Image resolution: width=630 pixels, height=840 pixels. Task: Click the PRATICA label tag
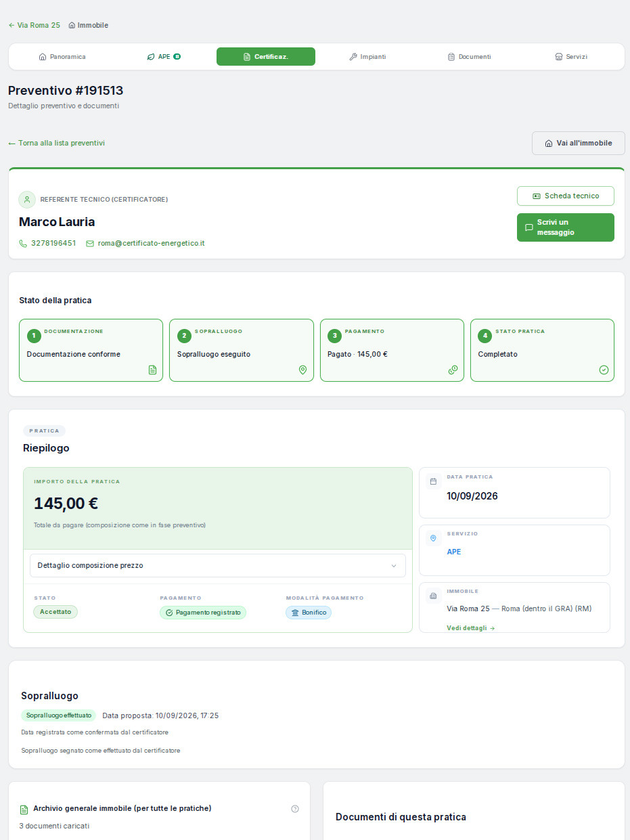point(44,430)
